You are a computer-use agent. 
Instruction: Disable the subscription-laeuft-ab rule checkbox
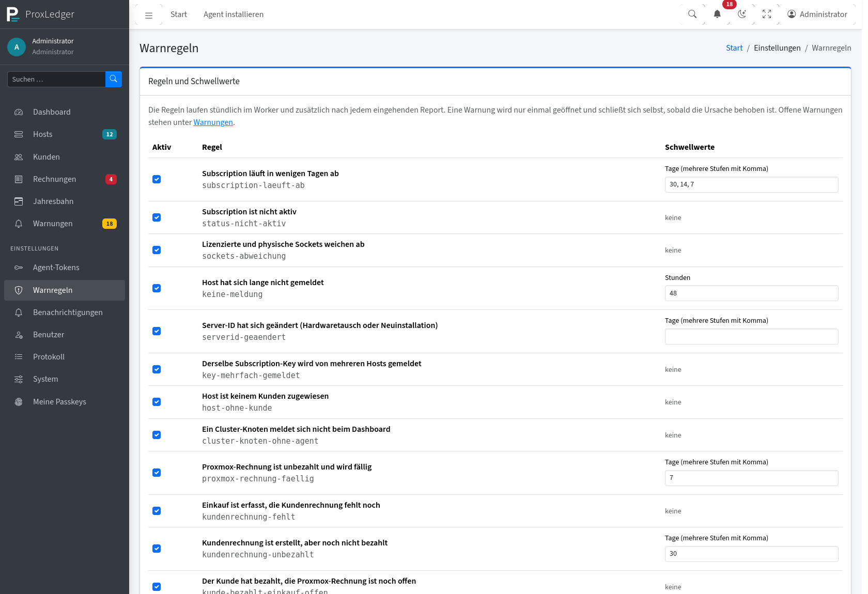click(x=157, y=179)
